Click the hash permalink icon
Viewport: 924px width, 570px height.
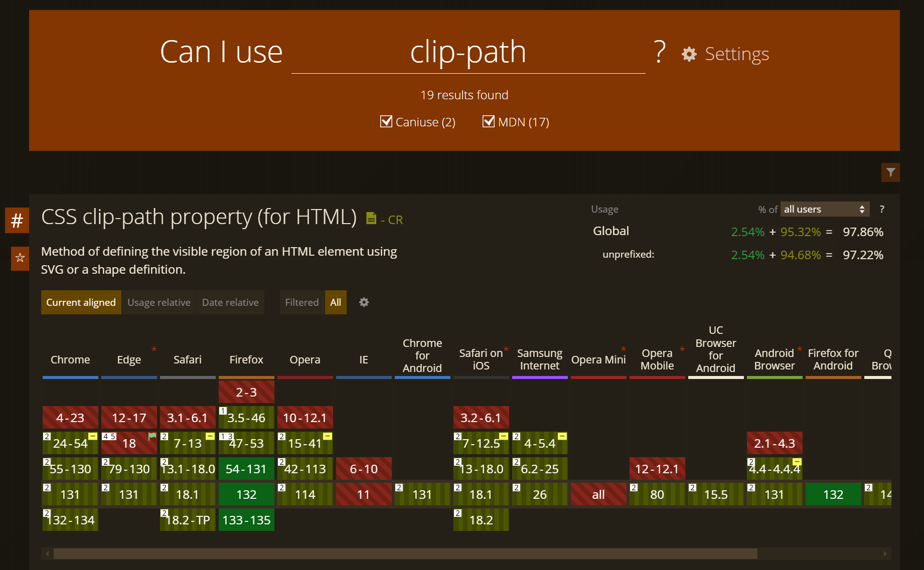point(17,221)
